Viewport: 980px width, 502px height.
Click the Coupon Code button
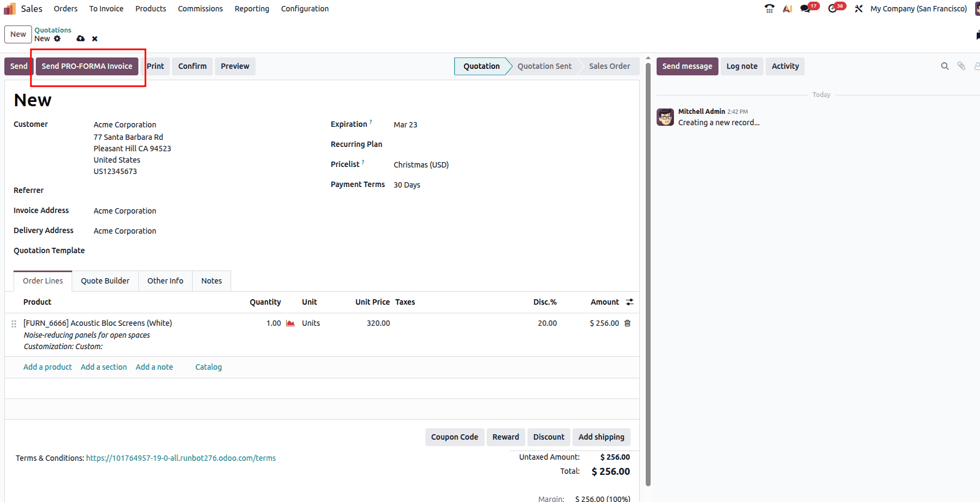[x=455, y=437]
